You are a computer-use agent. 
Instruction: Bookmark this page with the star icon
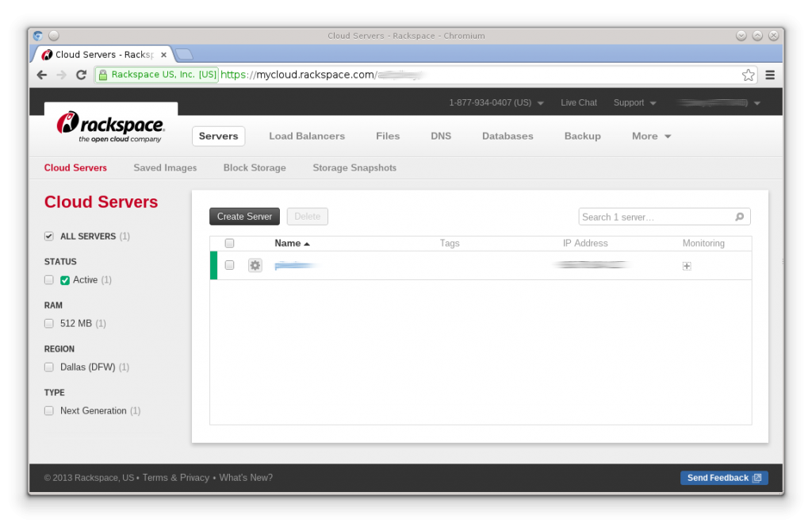click(748, 75)
